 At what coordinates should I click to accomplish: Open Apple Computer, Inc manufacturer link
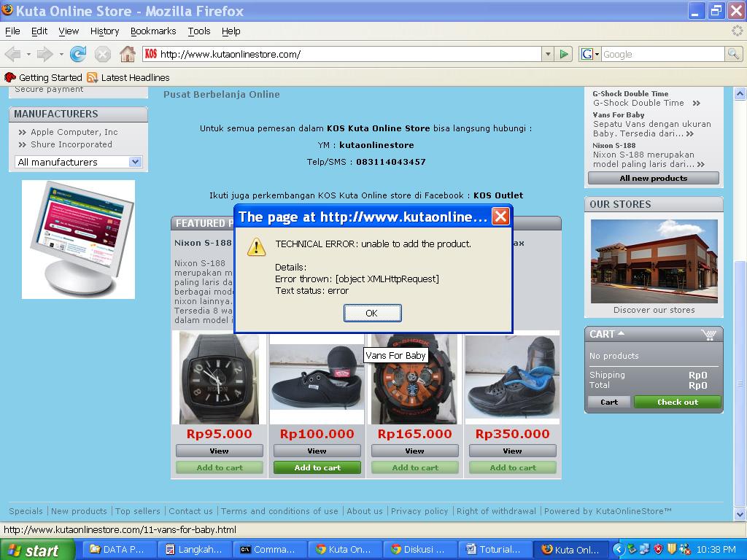pos(74,132)
